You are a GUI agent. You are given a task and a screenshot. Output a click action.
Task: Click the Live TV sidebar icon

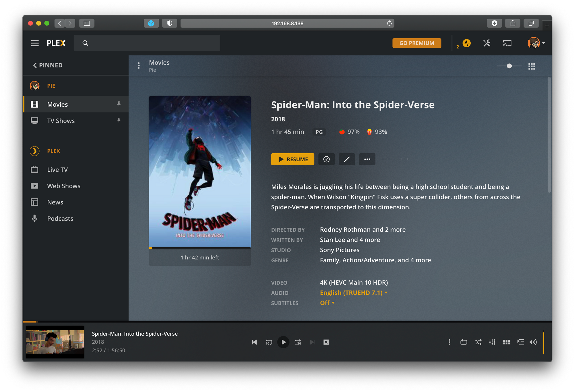34,170
